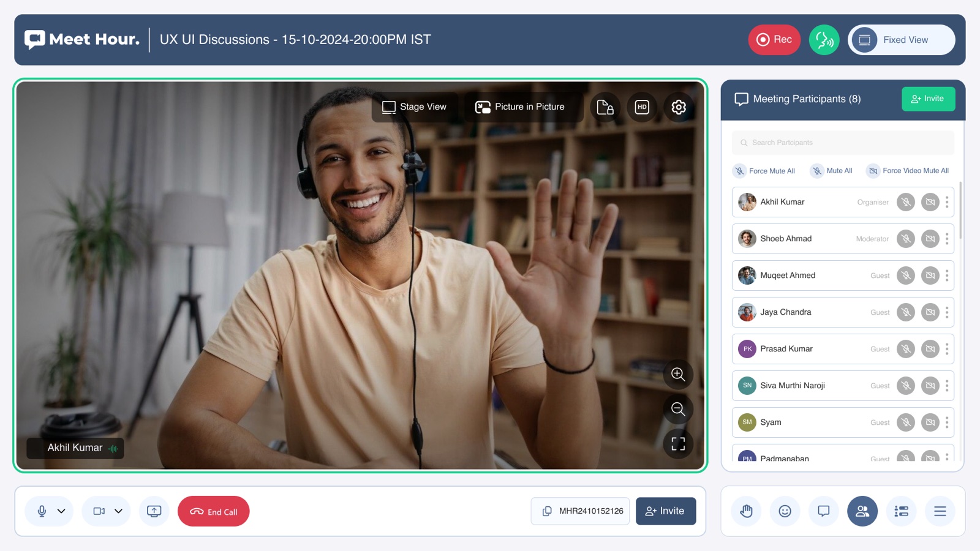Zoom out on the video
This screenshot has width=980, height=551.
678,409
